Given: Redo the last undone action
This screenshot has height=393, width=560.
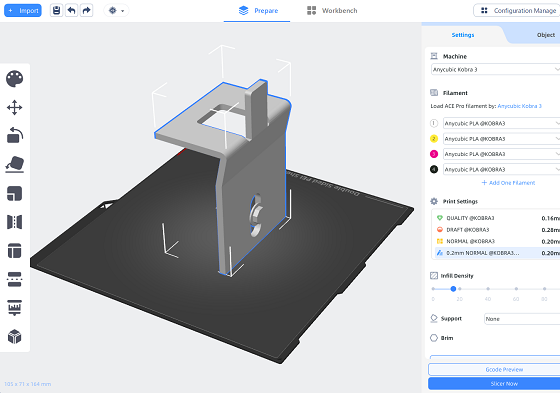Looking at the screenshot, I should (x=87, y=10).
